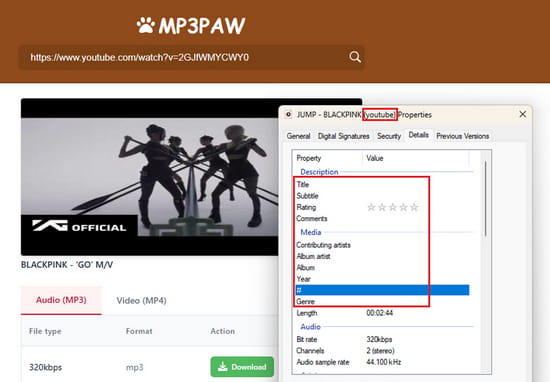Open the Security tab in Properties
Image resolution: width=550 pixels, height=382 pixels.
pos(389,136)
